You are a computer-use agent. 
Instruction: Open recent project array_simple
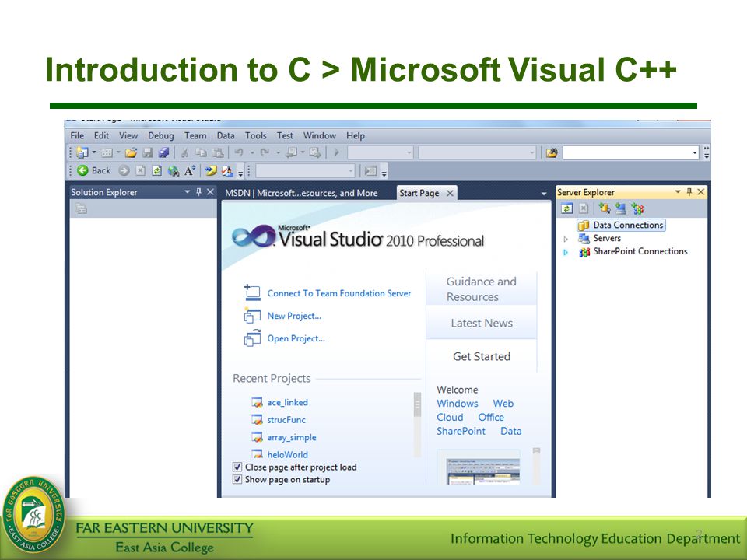click(292, 437)
